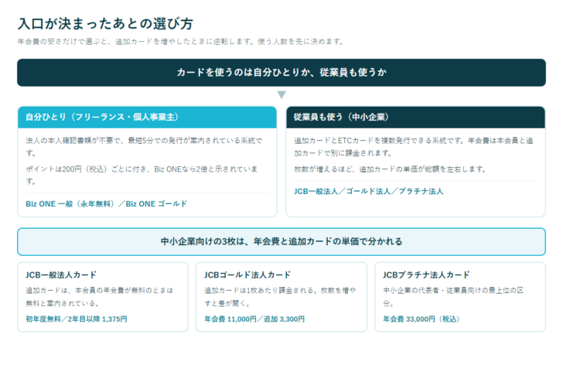Viewport: 563px width, 392px height.
Task: Open JCB一般法人／ゴールド法人／プラチナ法人 link text
Action: click(368, 191)
